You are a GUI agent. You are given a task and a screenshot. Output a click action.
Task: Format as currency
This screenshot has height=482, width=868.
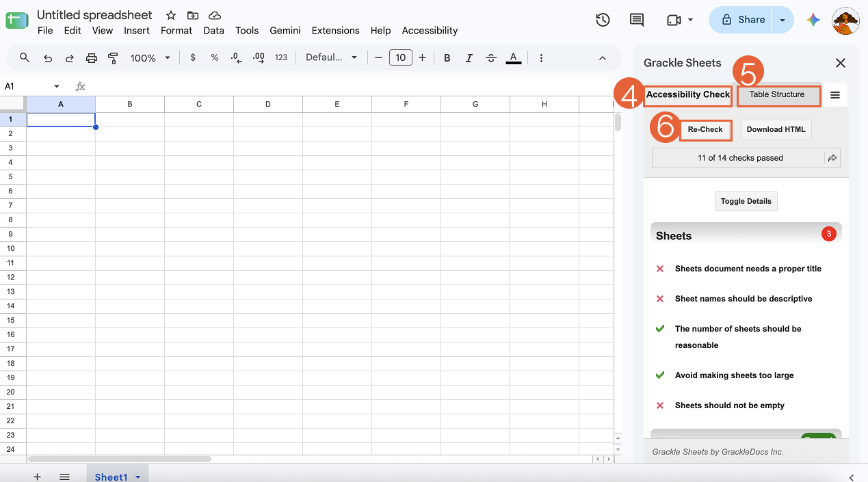pos(193,58)
